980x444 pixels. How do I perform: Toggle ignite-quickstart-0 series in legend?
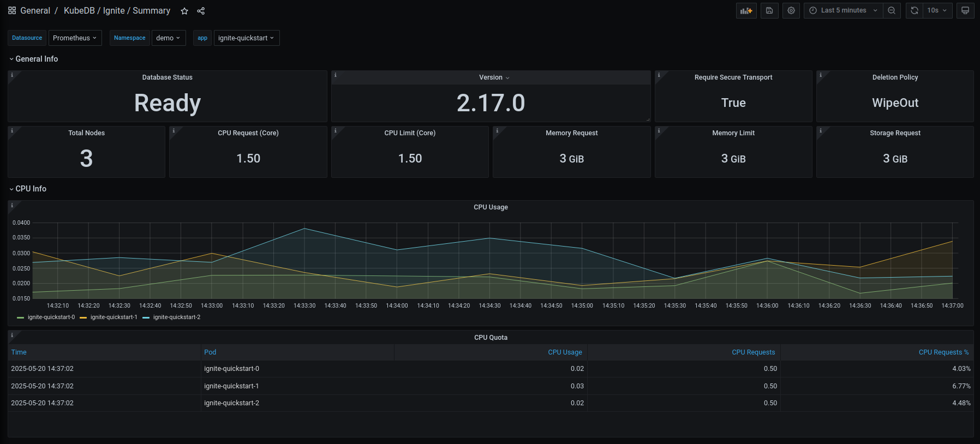coord(51,317)
